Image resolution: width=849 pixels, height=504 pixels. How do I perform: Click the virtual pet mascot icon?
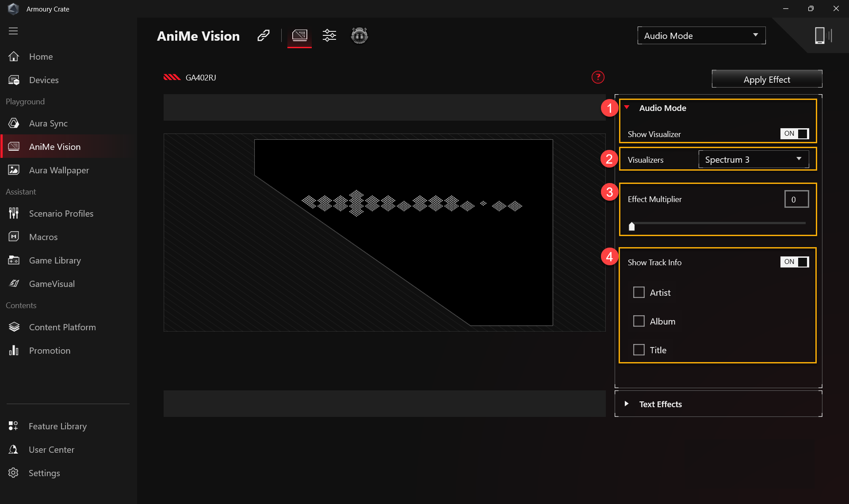(359, 35)
